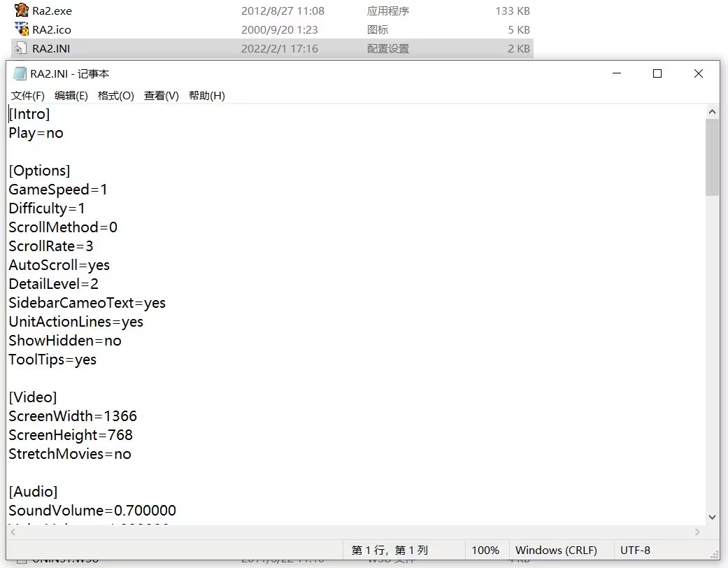
Task: Place cursor on Play=no line
Action: click(x=36, y=133)
